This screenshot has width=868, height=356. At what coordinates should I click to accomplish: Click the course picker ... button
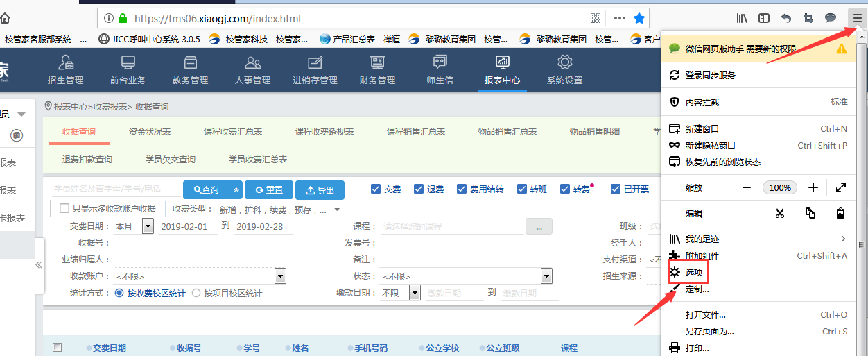pyautogui.click(x=539, y=226)
